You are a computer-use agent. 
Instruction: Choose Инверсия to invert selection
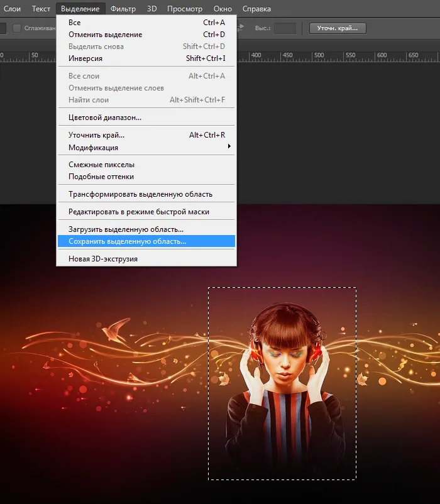point(146,58)
